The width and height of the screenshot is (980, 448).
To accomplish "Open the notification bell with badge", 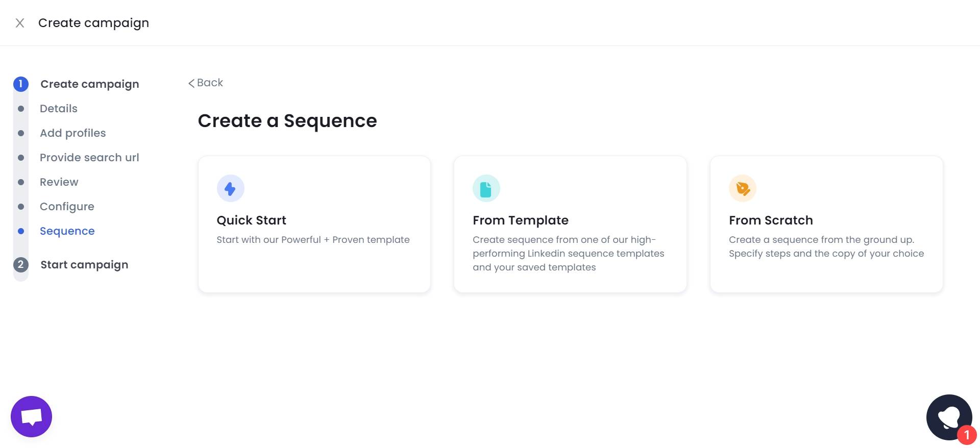I will click(x=949, y=417).
